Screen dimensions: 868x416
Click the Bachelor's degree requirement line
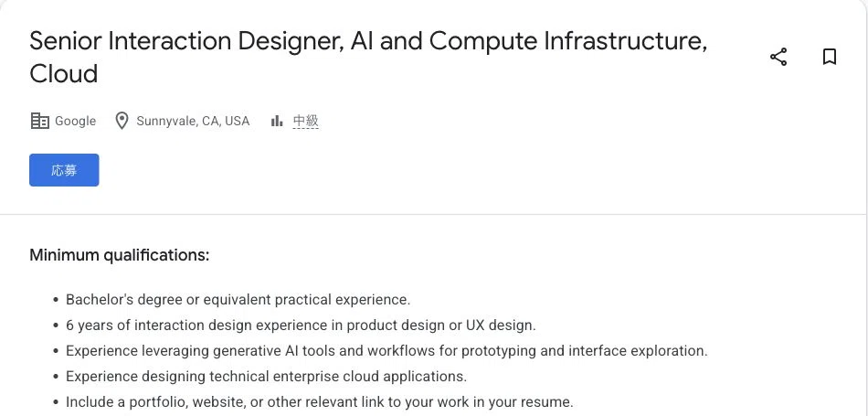tap(238, 300)
